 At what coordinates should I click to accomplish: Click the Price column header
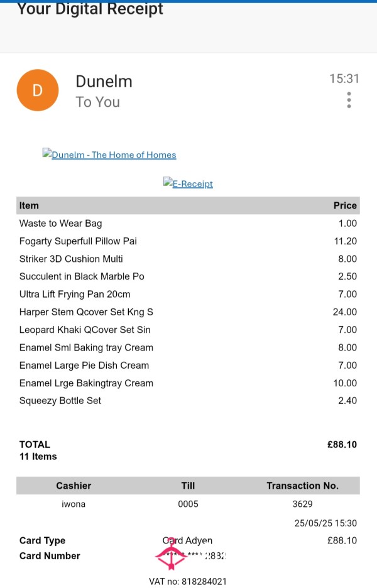(345, 205)
